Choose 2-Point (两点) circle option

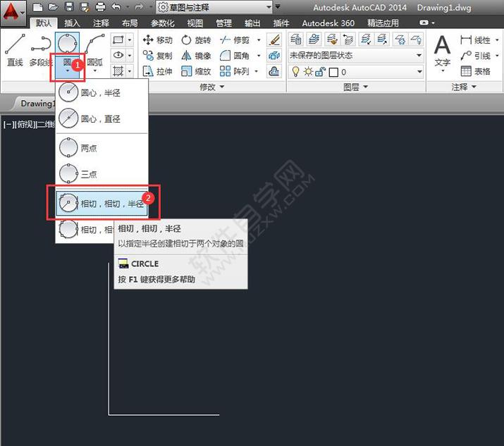click(x=102, y=148)
